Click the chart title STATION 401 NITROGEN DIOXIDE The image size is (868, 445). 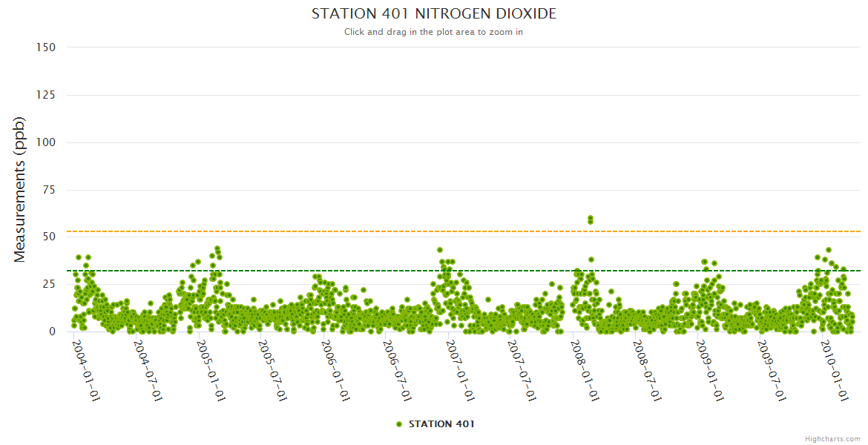433,14
